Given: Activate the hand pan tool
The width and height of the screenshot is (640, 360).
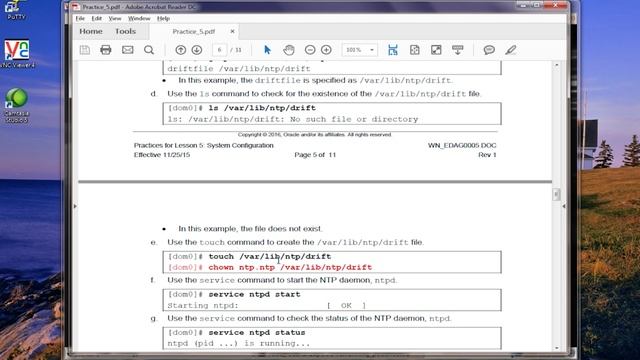Looking at the screenshot, I should pos(289,50).
